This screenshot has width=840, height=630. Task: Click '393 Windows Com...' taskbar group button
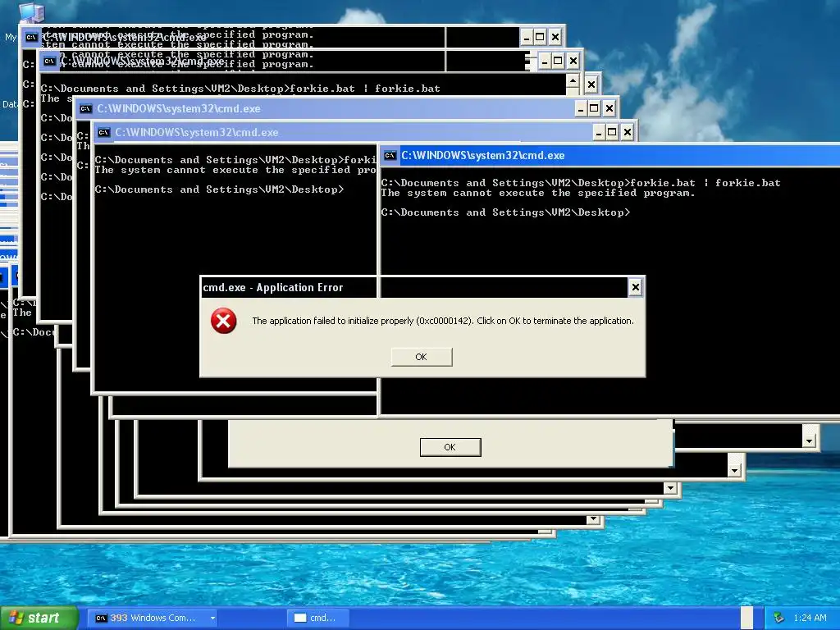point(152,619)
